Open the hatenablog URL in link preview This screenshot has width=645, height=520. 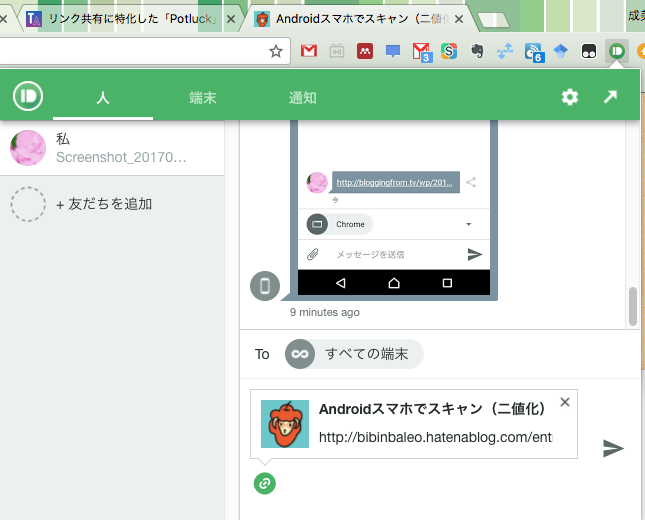point(435,437)
